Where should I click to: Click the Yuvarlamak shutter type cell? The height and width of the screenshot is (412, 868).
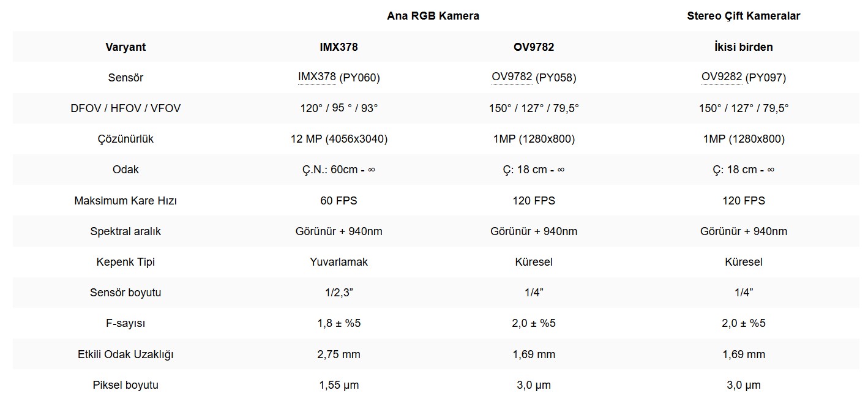pyautogui.click(x=339, y=262)
